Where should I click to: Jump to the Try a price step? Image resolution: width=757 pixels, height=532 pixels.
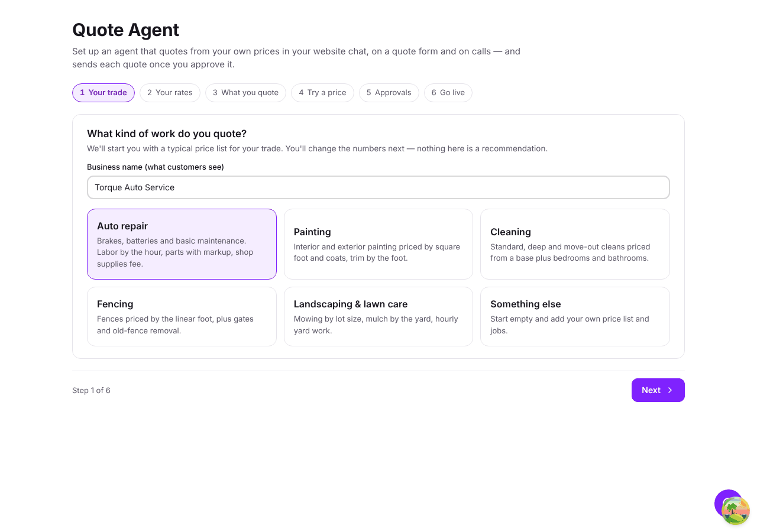click(x=322, y=93)
